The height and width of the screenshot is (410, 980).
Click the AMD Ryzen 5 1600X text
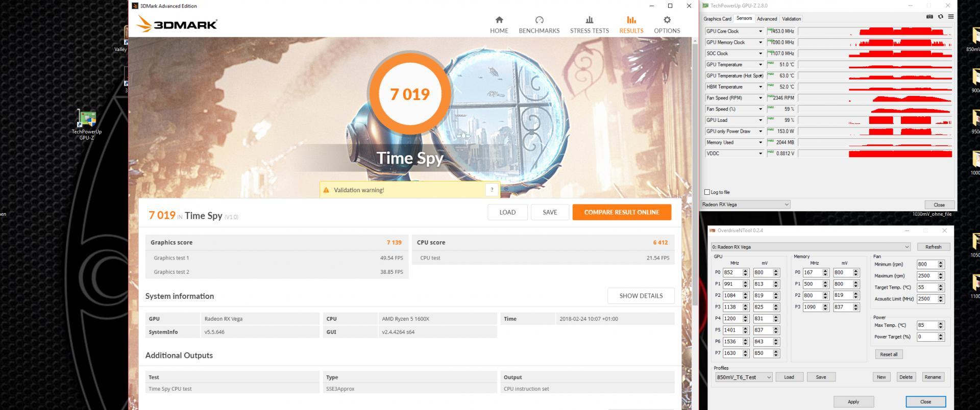(405, 319)
